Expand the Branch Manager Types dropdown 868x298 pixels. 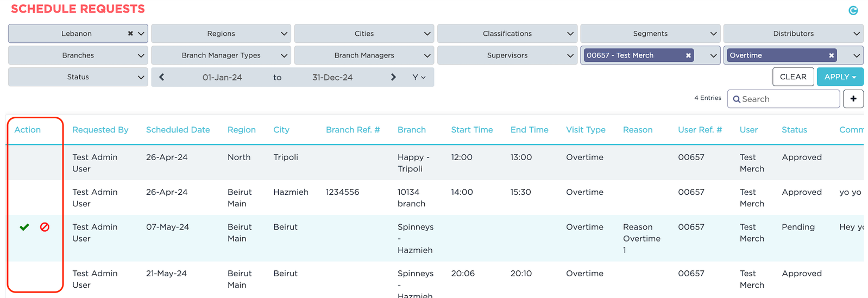[x=221, y=55]
